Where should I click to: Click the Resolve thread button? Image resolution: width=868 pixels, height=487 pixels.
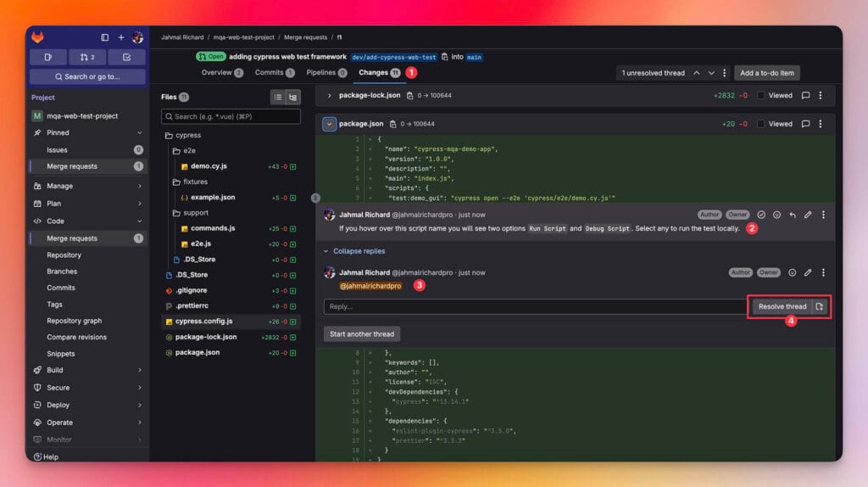pos(782,306)
